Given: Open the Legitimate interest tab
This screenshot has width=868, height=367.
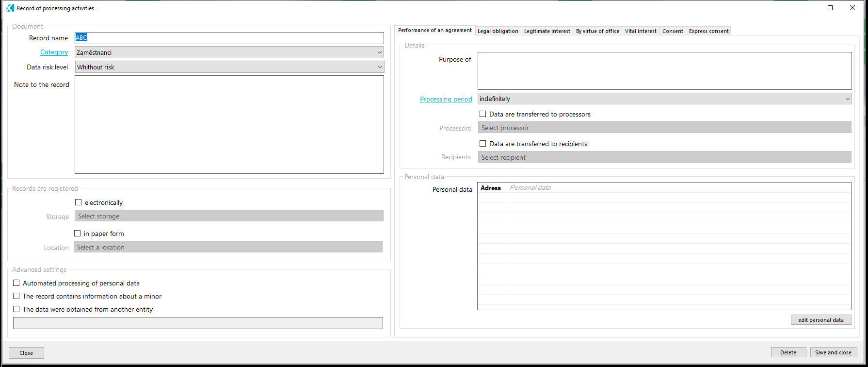Looking at the screenshot, I should 547,31.
